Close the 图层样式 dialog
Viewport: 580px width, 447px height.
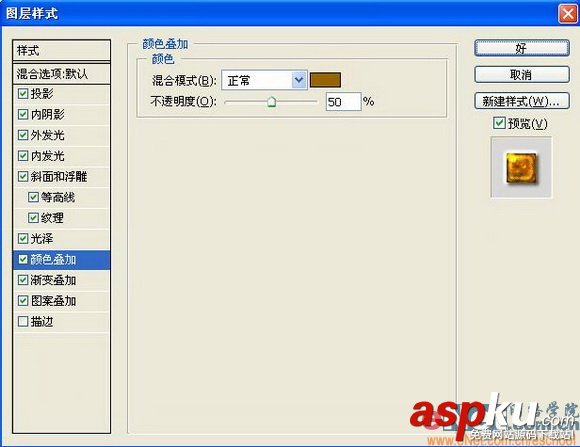(567, 14)
